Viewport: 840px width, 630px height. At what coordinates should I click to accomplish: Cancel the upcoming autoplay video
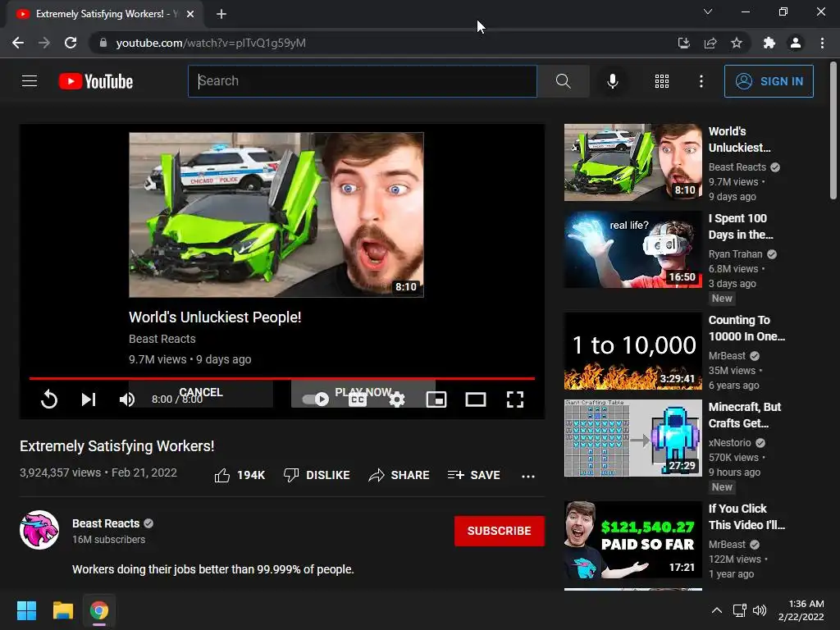coord(201,393)
